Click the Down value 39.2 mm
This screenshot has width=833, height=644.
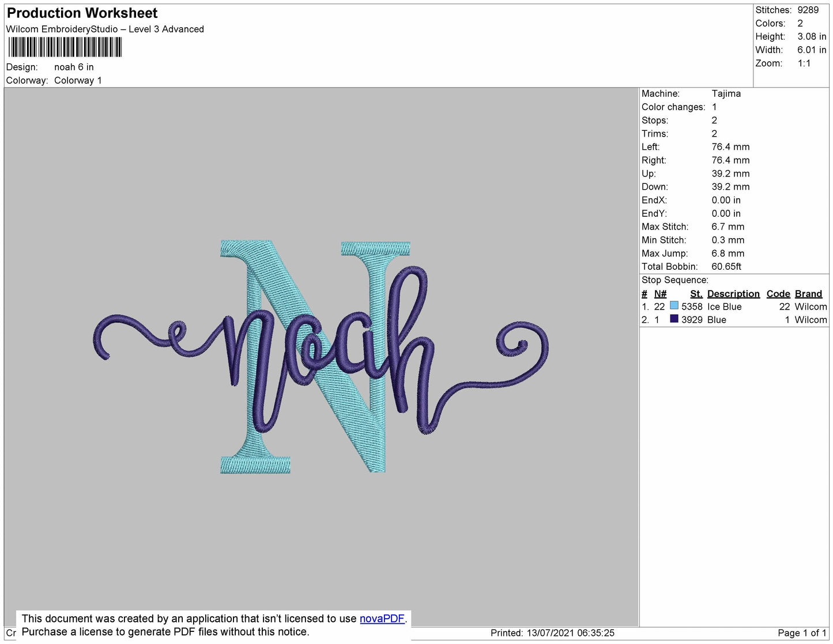click(730, 187)
